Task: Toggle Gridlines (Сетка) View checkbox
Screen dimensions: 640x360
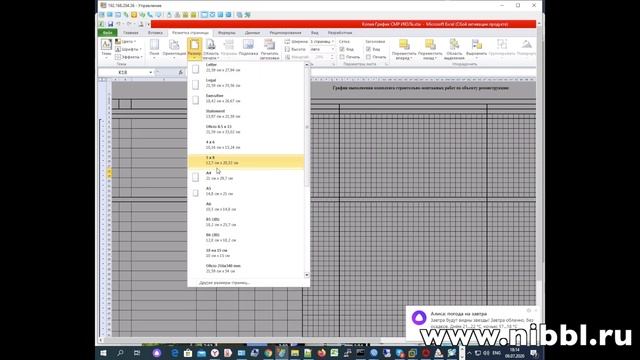Action: [x=342, y=49]
